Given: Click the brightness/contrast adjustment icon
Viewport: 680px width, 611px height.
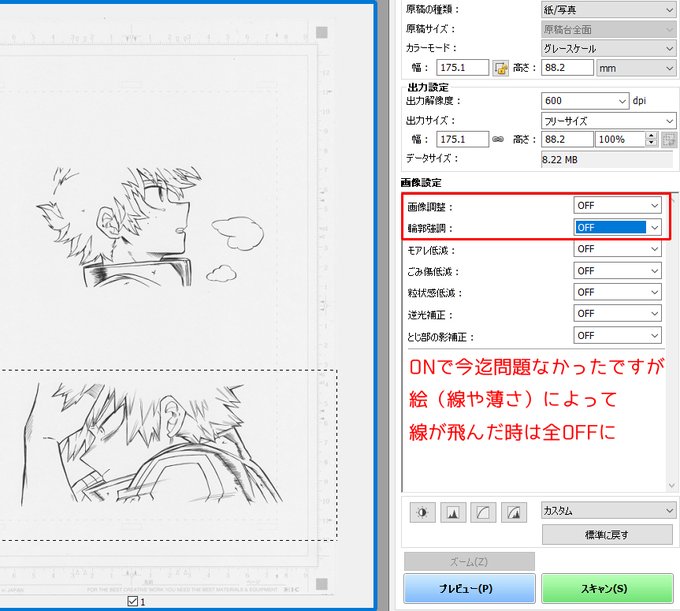Looking at the screenshot, I should [422, 513].
